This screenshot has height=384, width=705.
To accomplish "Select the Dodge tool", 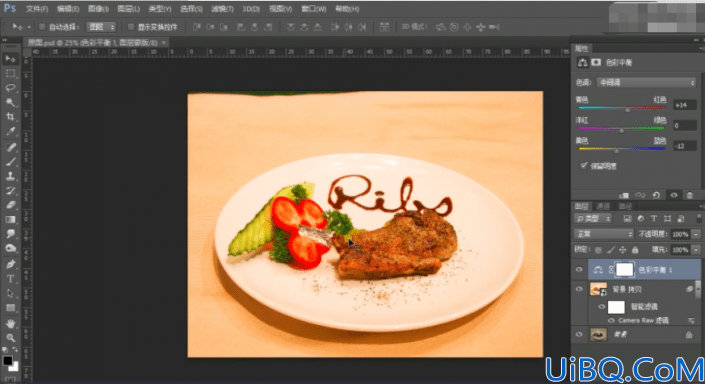I will click(x=10, y=248).
